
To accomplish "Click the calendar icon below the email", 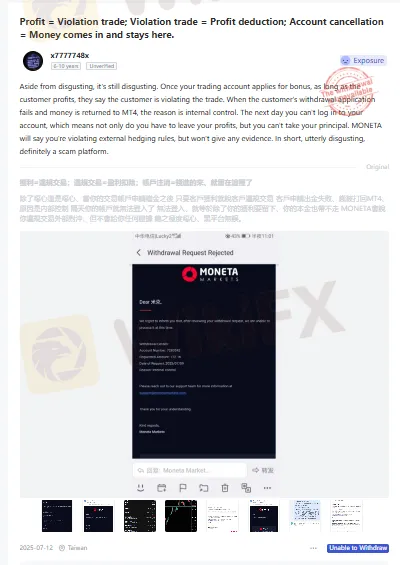I will 162,488.
